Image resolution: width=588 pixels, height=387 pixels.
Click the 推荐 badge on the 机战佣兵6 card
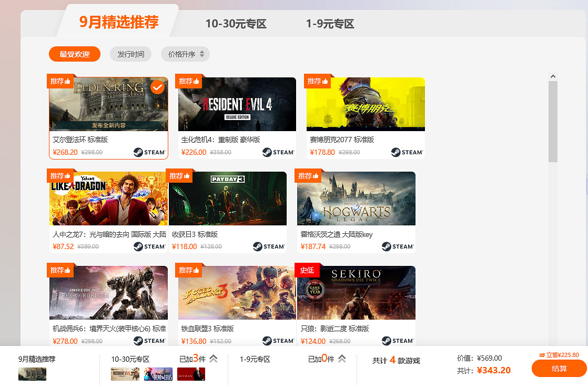60,270
